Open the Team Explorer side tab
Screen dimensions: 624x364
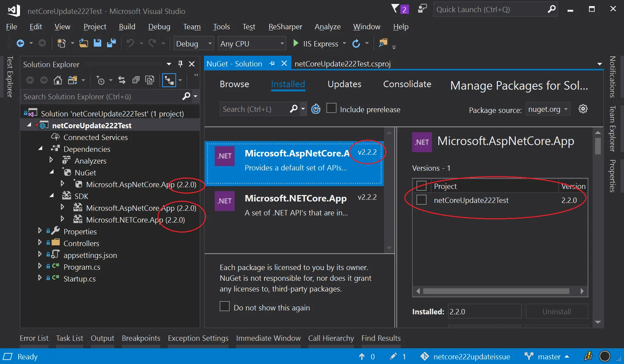point(612,129)
